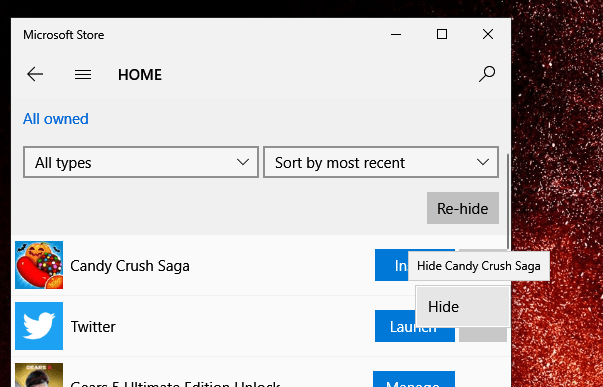Click the Candy Crush Saga app icon
The width and height of the screenshot is (603, 387).
[x=39, y=265]
